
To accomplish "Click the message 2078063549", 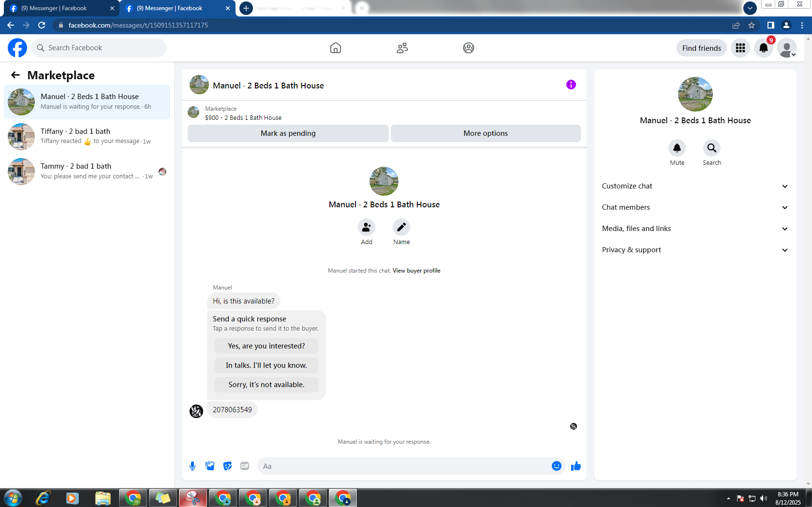I will point(232,410).
